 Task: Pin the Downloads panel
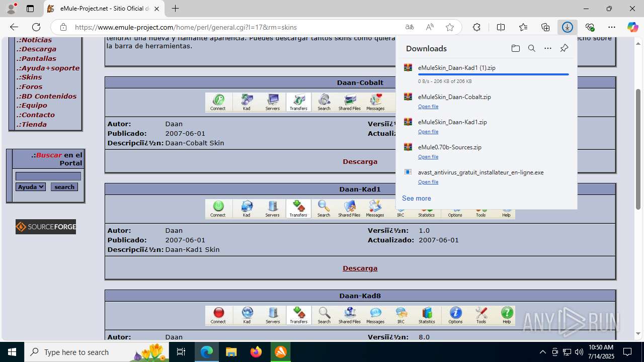pos(564,48)
